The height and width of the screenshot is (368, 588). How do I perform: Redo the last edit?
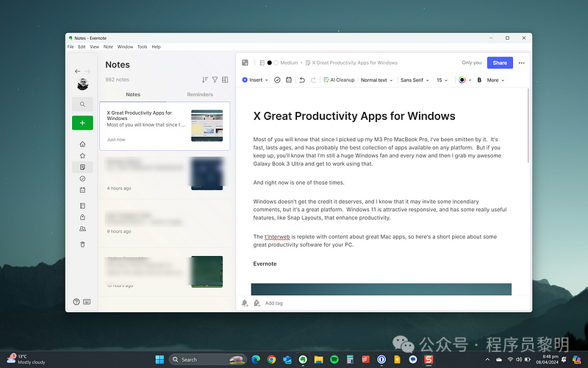pos(313,80)
